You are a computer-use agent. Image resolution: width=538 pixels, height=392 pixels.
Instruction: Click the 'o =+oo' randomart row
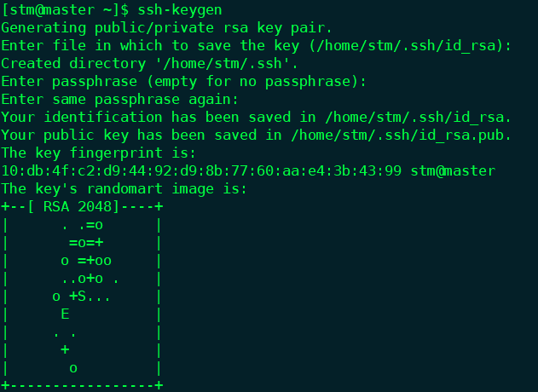pos(86,261)
